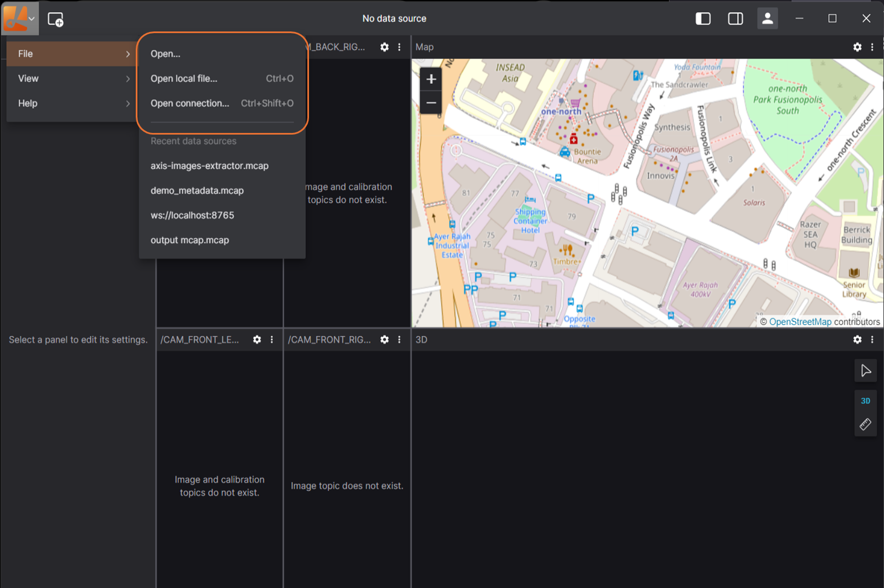Zoom out on the map
The image size is (884, 588).
pyautogui.click(x=431, y=103)
